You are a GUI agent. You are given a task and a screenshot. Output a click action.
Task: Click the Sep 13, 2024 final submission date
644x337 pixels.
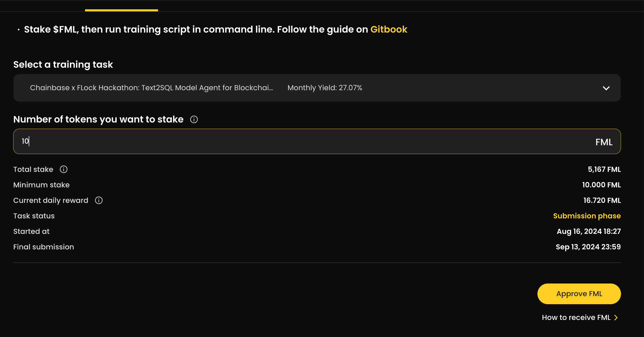[x=588, y=247]
